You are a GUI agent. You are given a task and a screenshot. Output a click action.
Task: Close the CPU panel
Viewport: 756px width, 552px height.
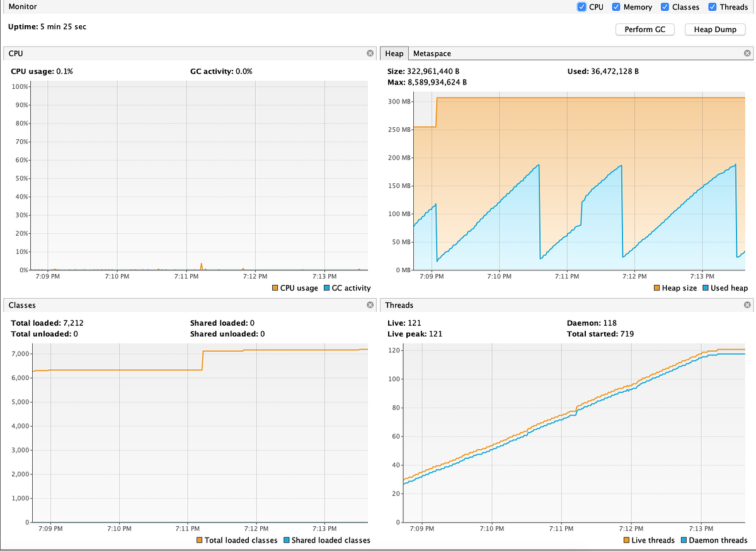click(370, 54)
